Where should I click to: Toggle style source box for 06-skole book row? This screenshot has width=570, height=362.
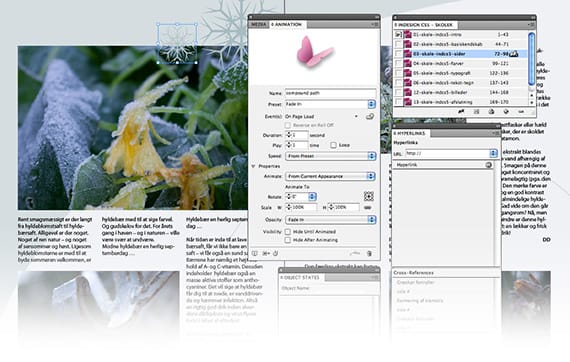(398, 83)
